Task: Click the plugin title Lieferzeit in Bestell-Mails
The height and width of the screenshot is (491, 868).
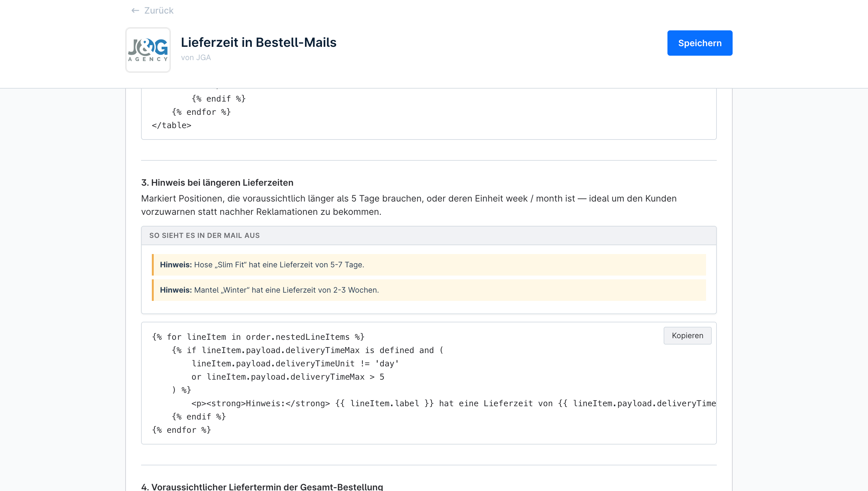Action: tap(258, 42)
